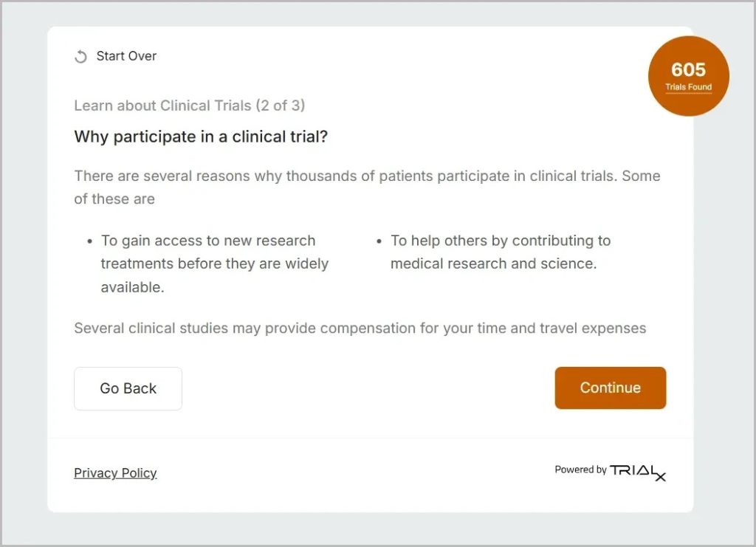This screenshot has width=756, height=547.
Task: Click the Start Over text label
Action: click(126, 56)
